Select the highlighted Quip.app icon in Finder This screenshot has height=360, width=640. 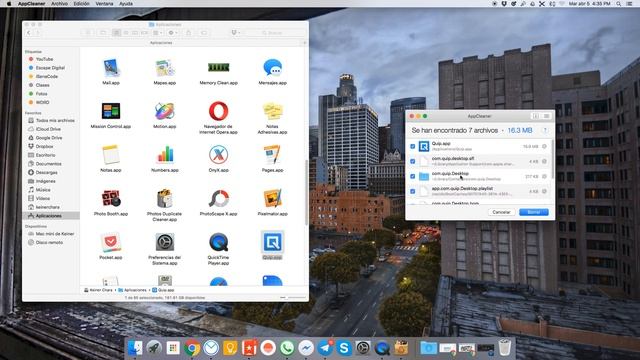coord(272,242)
